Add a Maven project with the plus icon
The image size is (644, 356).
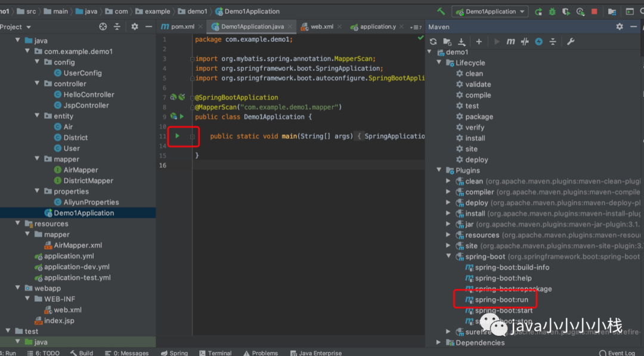[x=479, y=42]
